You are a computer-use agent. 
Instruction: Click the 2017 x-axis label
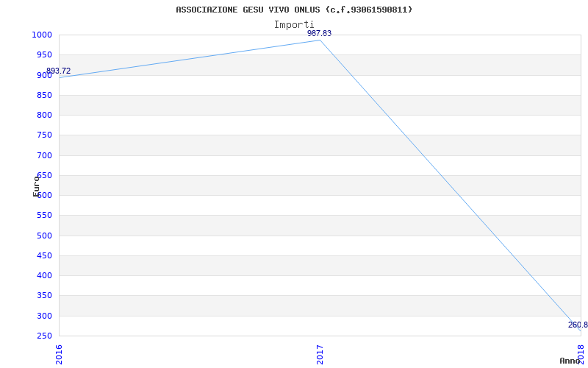click(x=320, y=354)
